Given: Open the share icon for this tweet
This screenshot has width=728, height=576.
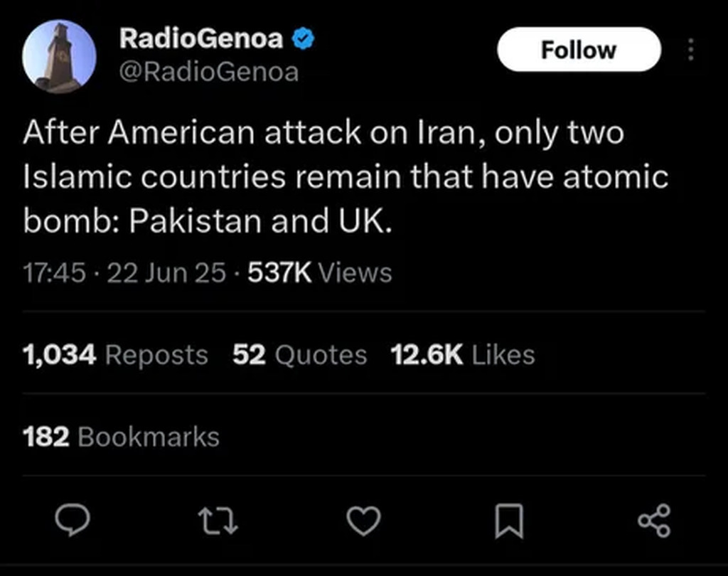Looking at the screenshot, I should point(655,521).
